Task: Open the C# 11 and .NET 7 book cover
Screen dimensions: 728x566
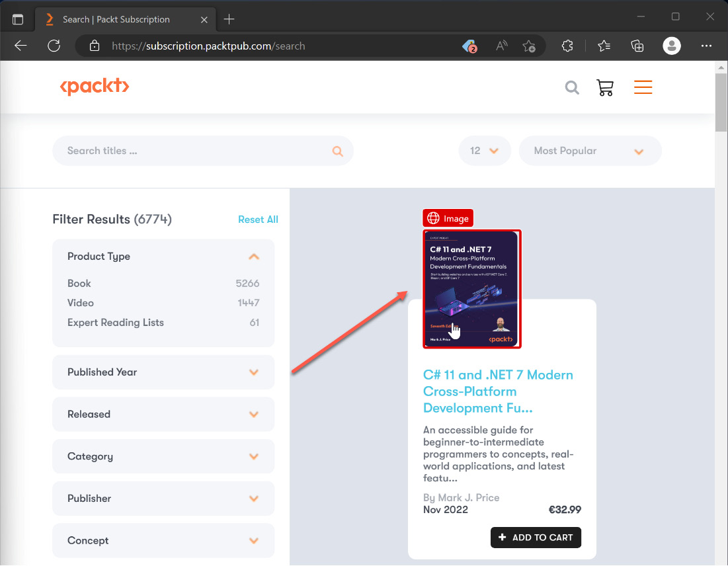Action: (471, 289)
